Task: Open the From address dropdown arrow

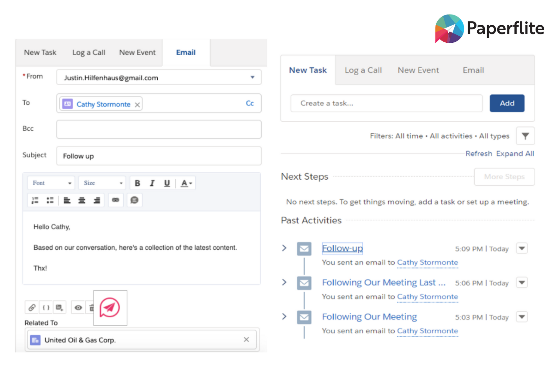Action: click(252, 77)
